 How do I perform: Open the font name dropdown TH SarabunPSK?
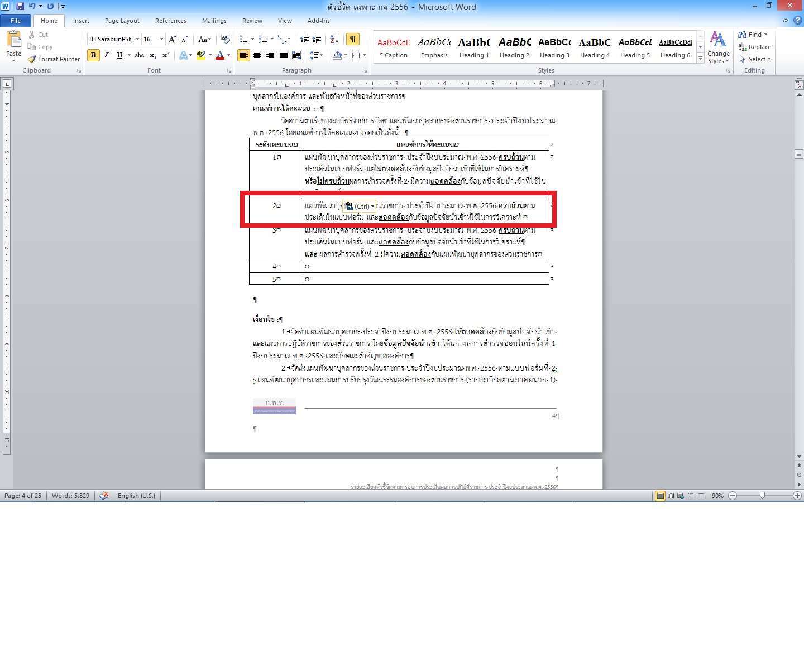[137, 39]
